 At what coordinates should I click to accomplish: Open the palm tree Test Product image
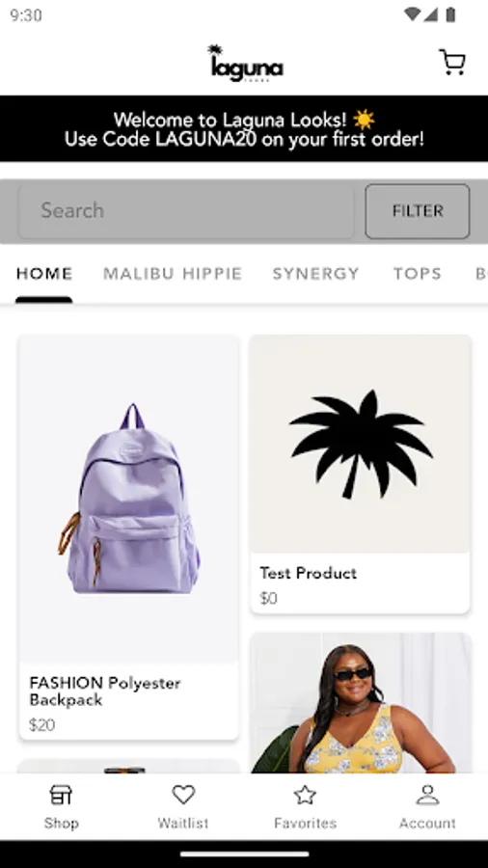pos(360,444)
